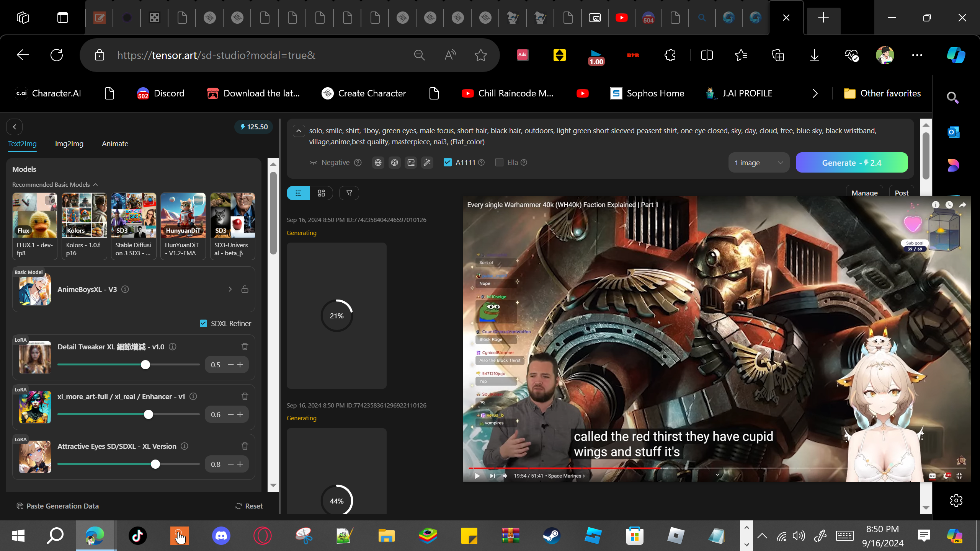
Task: Switch results to grid view
Action: (x=322, y=193)
